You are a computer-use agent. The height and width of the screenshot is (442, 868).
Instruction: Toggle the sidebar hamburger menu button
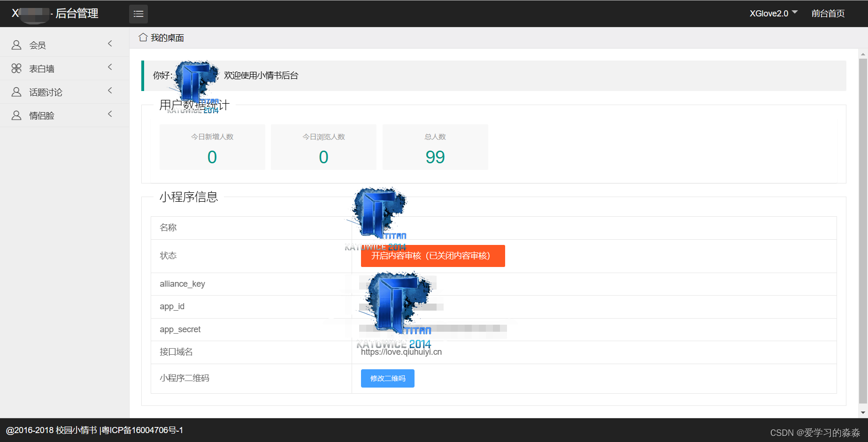coord(138,14)
